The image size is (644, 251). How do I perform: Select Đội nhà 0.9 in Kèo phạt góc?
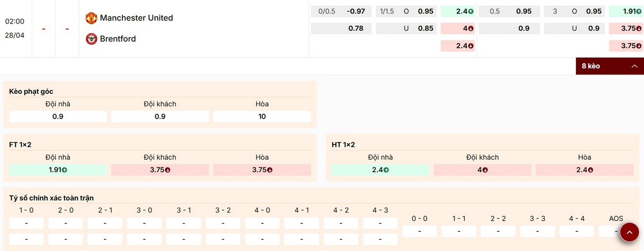(58, 116)
